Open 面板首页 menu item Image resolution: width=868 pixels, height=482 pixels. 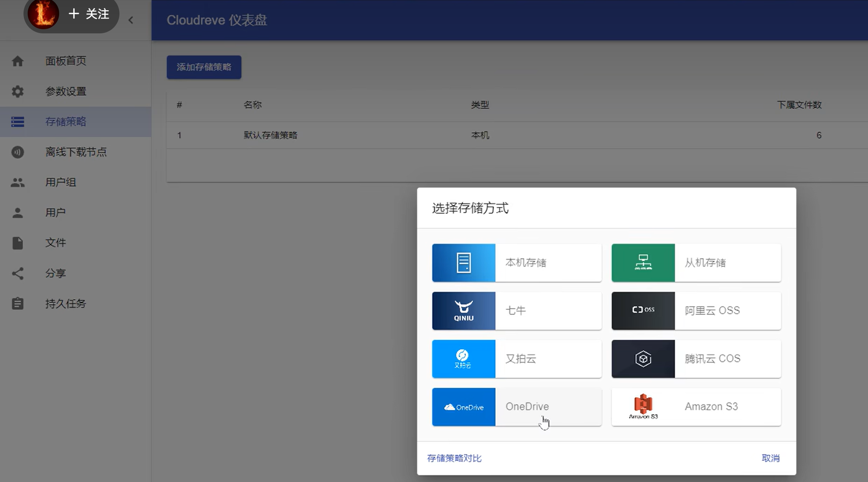(x=76, y=61)
